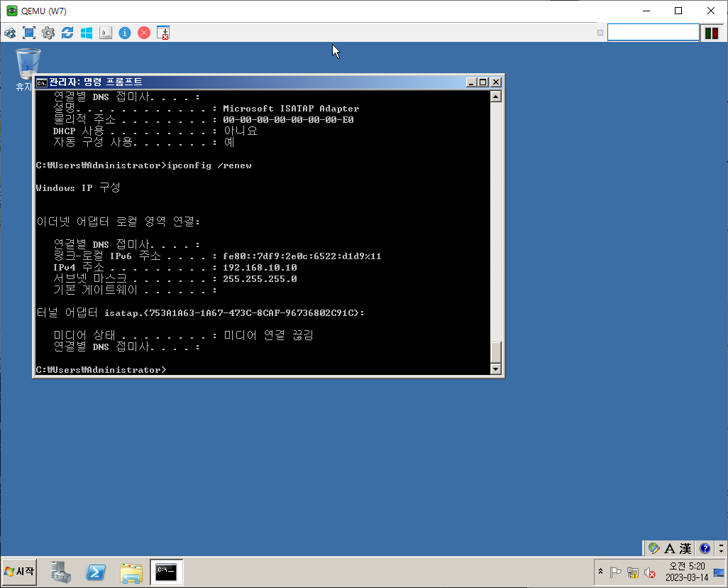Open the 시작 Start button
Image resolution: width=728 pixels, height=588 pixels.
pyautogui.click(x=19, y=572)
